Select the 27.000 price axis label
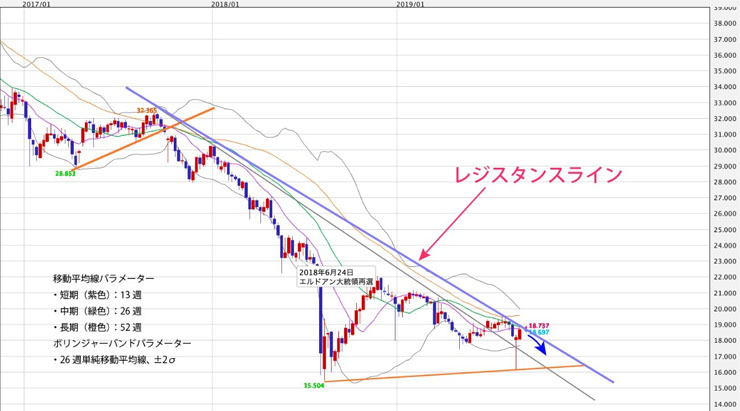740x411 pixels. (x=726, y=198)
